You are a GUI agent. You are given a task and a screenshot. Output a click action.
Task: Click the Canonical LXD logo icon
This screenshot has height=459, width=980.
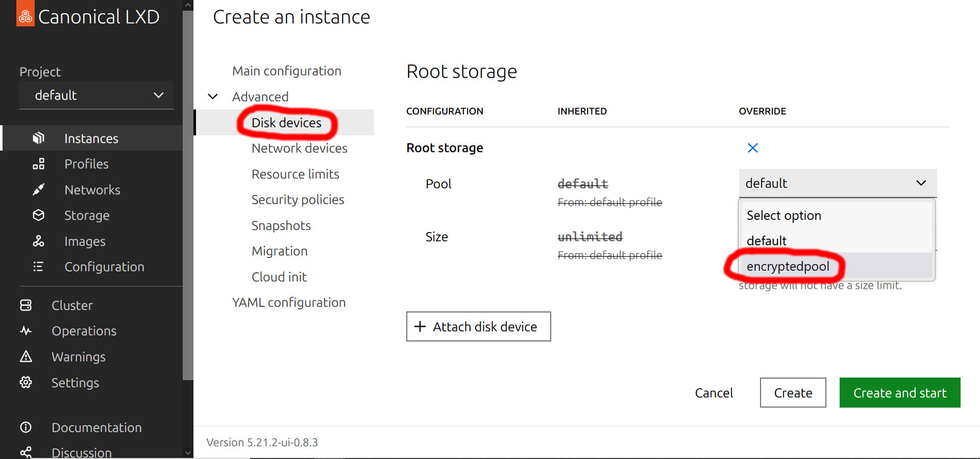point(26,14)
